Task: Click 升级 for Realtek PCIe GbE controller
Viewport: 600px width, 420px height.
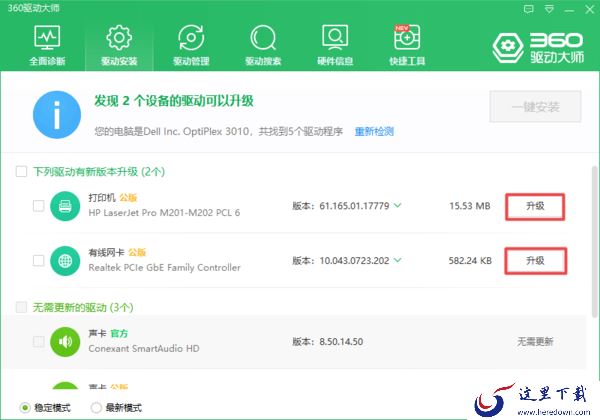Action: (x=535, y=261)
